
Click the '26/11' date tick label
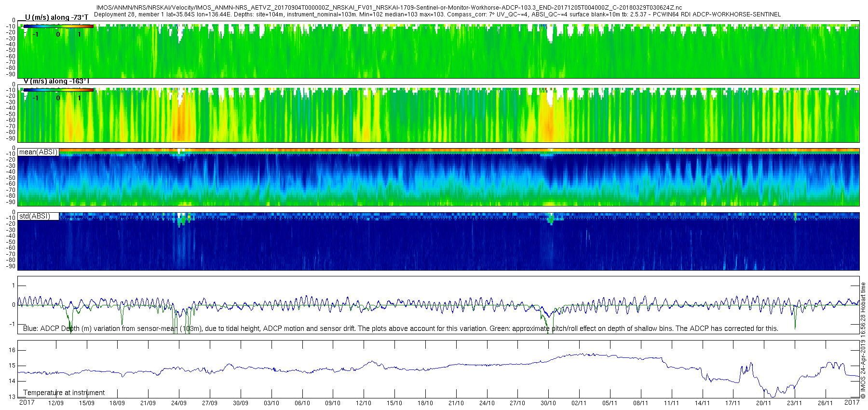point(826,403)
